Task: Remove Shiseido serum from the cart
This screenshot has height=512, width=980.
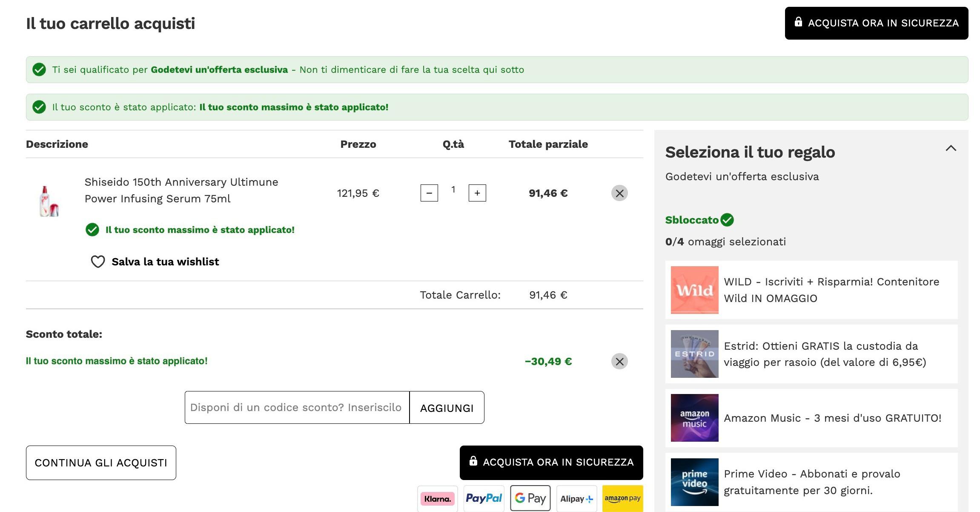Action: coord(619,193)
